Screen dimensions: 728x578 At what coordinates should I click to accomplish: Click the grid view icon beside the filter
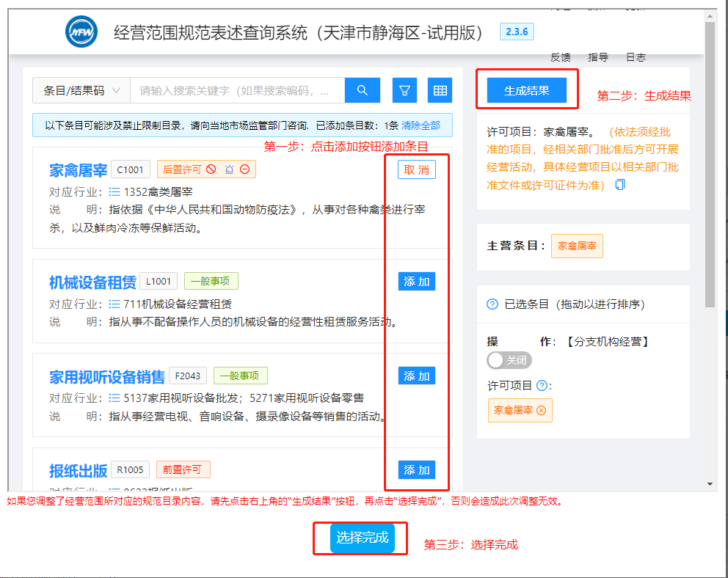click(x=442, y=89)
